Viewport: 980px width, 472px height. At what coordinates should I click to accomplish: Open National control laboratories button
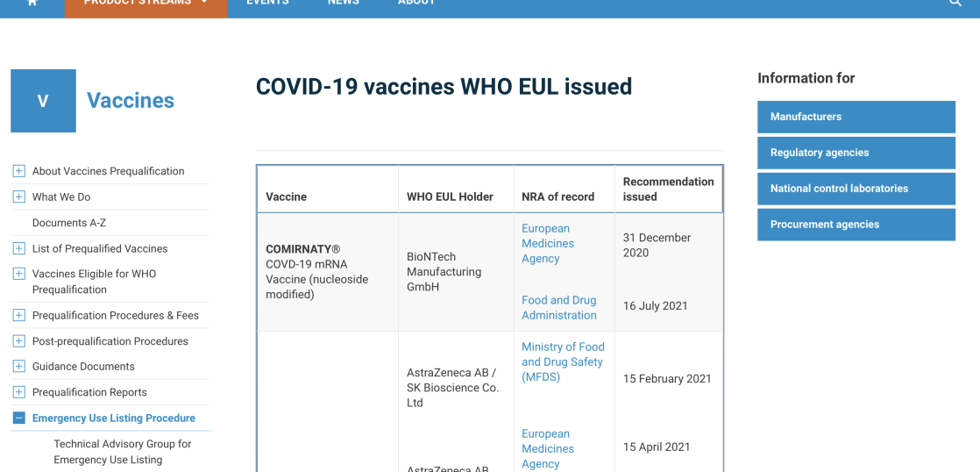(x=856, y=189)
